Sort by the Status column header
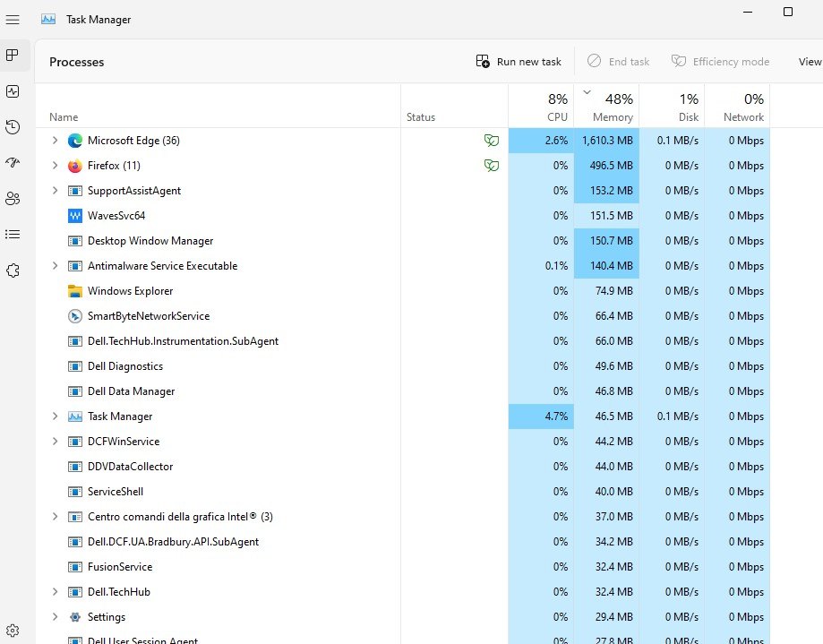The height and width of the screenshot is (644, 823). point(455,106)
